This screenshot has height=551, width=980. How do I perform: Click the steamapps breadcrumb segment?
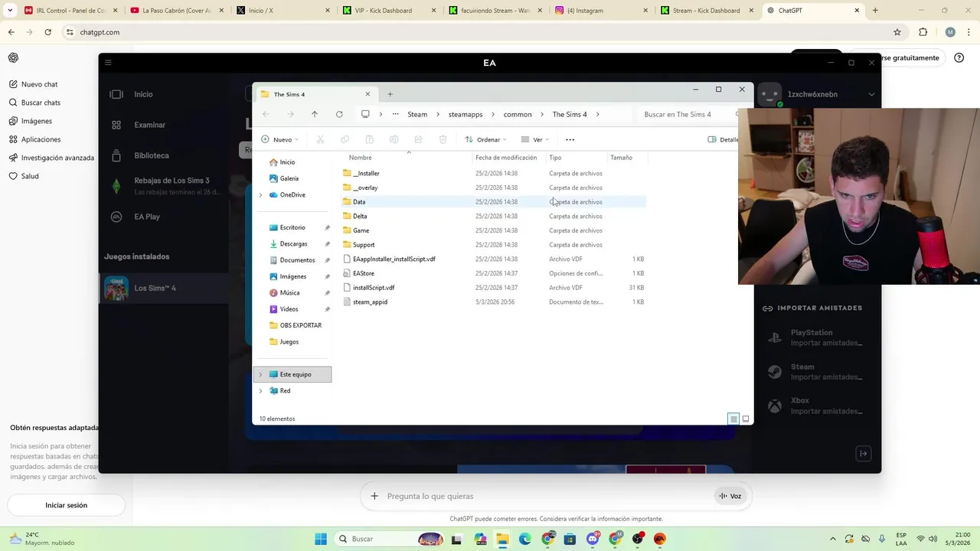tap(465, 114)
